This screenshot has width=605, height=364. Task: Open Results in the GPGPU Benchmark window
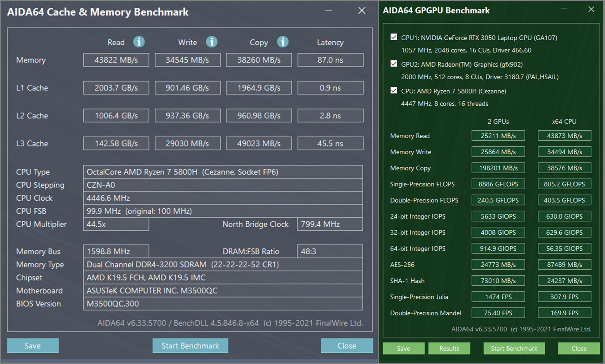449,348
